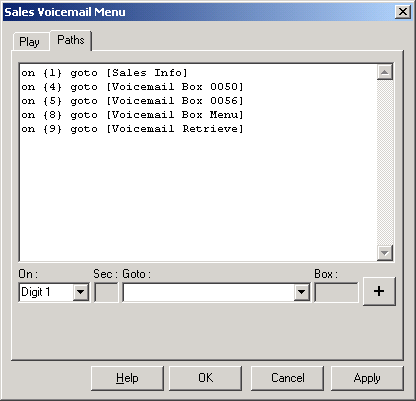Click the Sec input field
416x401 pixels.
click(106, 292)
